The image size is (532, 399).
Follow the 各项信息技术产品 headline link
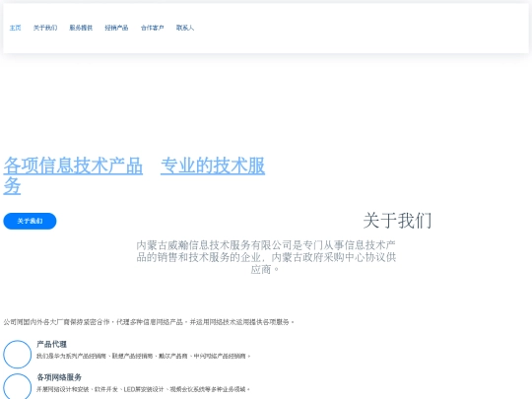pos(73,166)
